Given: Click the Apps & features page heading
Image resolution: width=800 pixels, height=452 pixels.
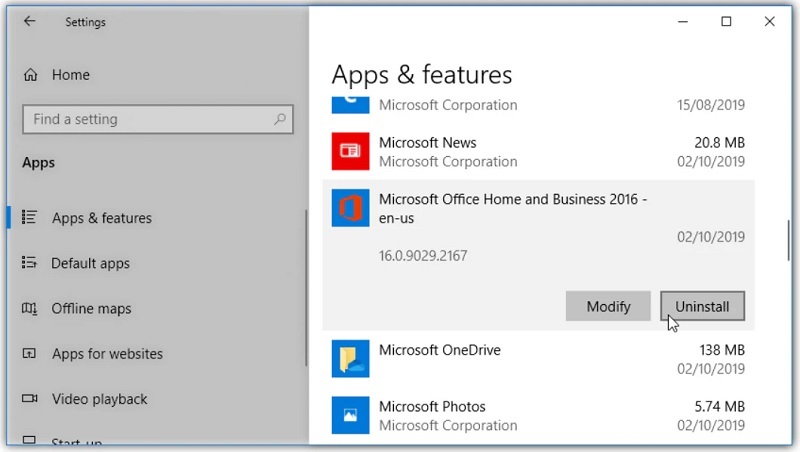Looking at the screenshot, I should tap(421, 74).
